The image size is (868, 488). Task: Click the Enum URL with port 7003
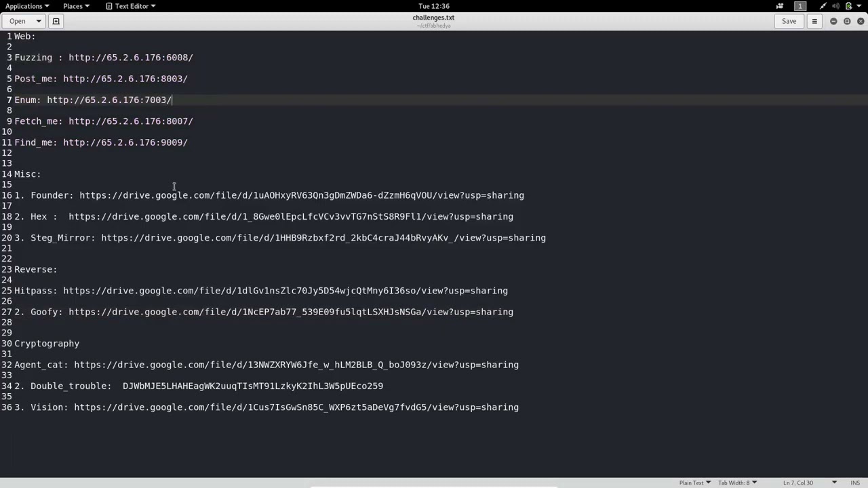(x=109, y=100)
